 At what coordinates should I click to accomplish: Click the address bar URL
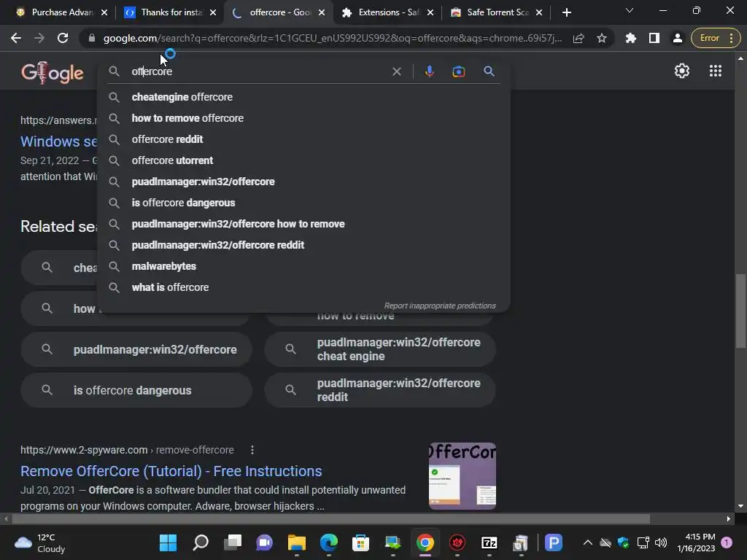click(x=332, y=38)
